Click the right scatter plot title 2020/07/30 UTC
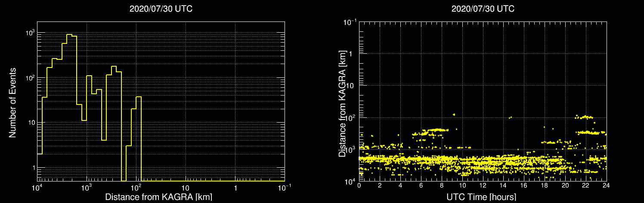 pos(483,9)
